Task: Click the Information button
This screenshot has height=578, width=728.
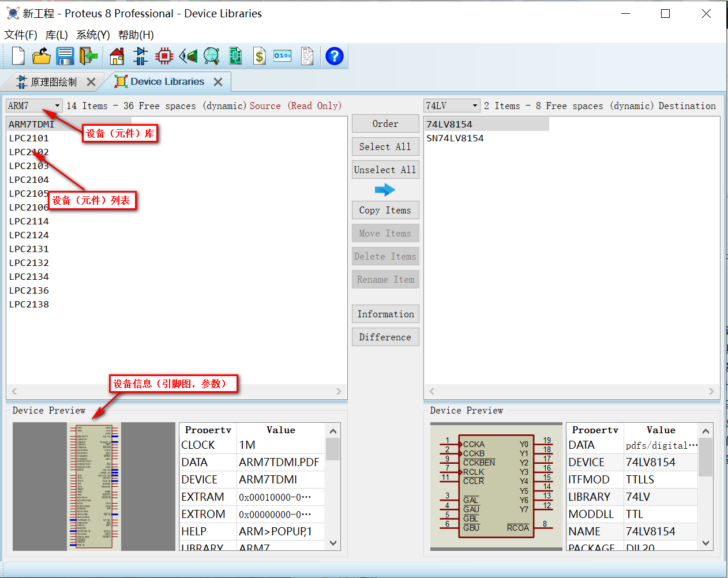Action: (385, 314)
